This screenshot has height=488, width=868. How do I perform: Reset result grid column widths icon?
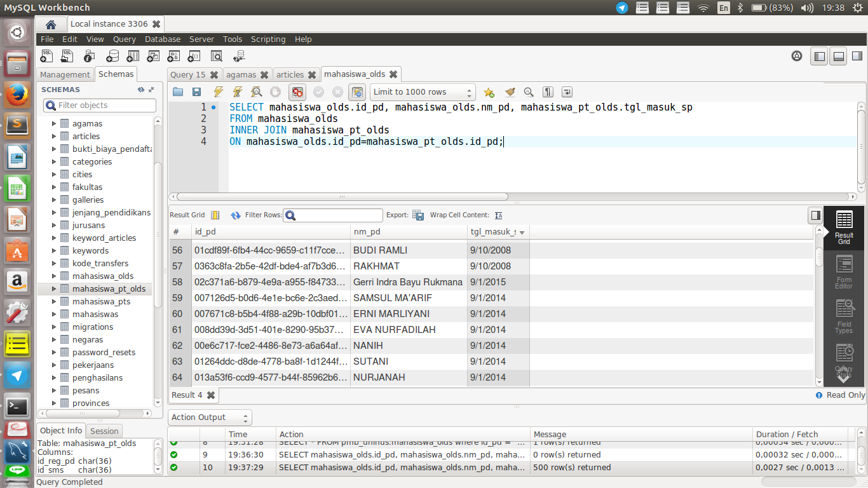click(x=215, y=215)
